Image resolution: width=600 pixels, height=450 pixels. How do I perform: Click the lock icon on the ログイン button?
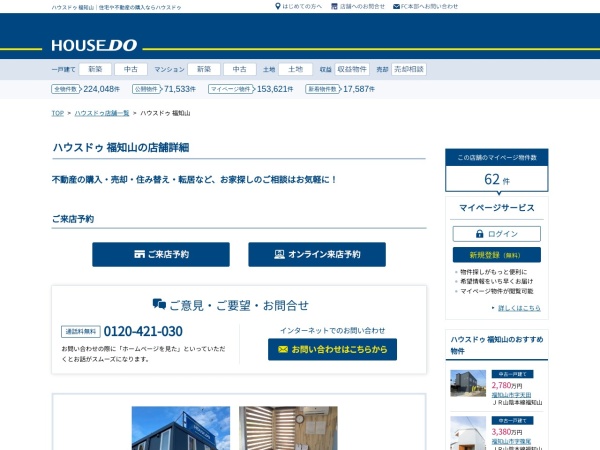pos(479,233)
